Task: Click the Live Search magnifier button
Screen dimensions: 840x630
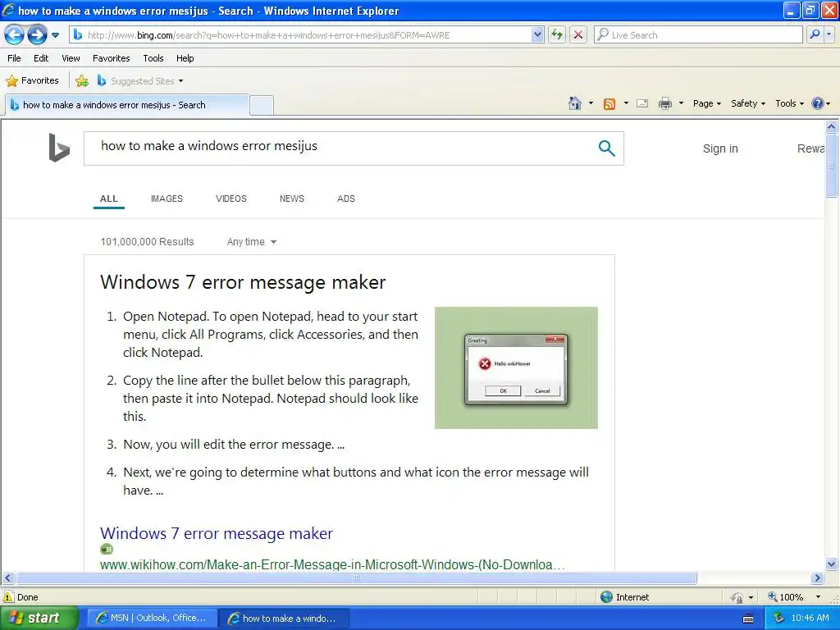Action: click(x=815, y=34)
